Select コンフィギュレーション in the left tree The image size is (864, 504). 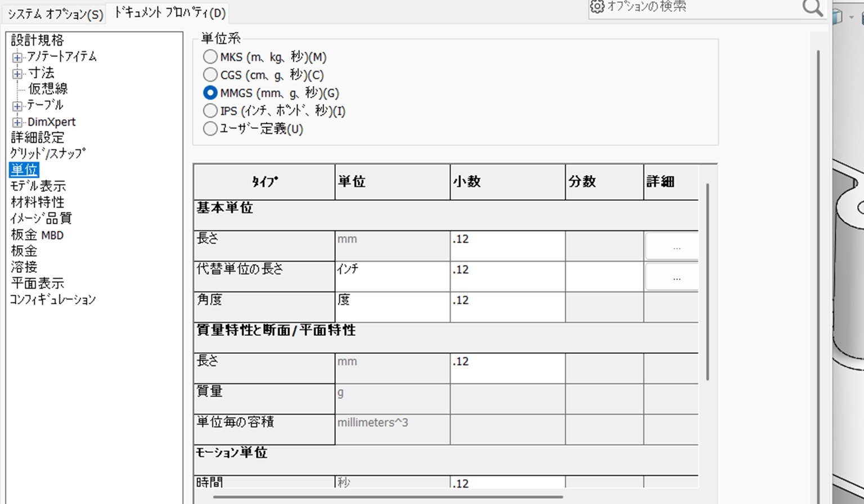tap(53, 299)
